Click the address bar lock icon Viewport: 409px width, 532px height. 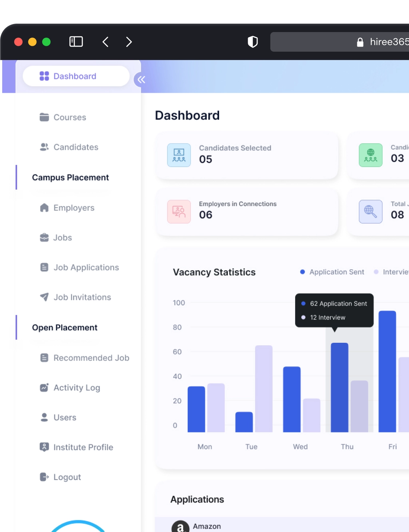[360, 42]
